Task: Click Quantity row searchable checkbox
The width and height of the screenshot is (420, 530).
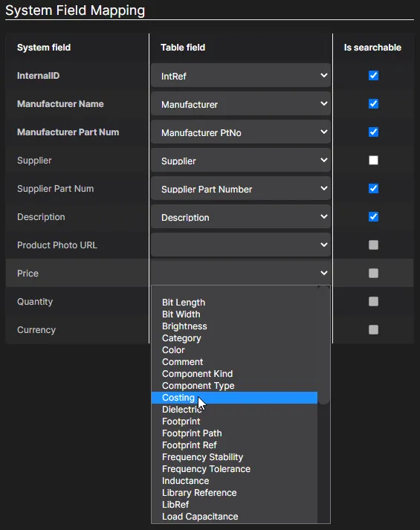Action: coord(373,302)
